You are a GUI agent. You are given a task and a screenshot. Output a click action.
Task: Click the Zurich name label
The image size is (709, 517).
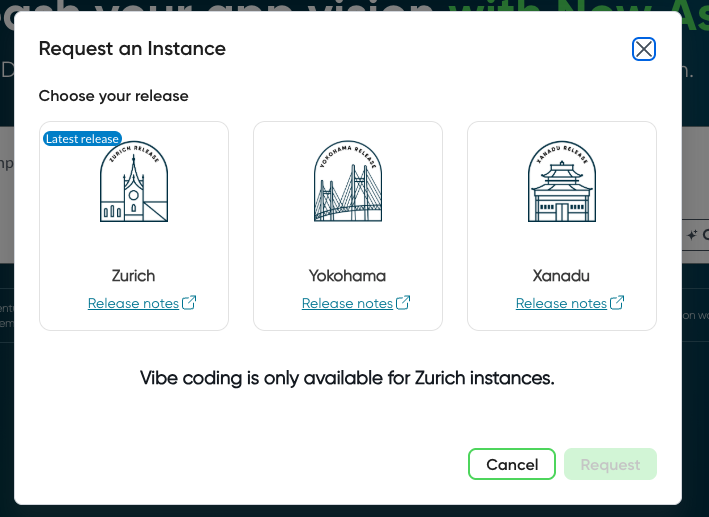coord(133,275)
